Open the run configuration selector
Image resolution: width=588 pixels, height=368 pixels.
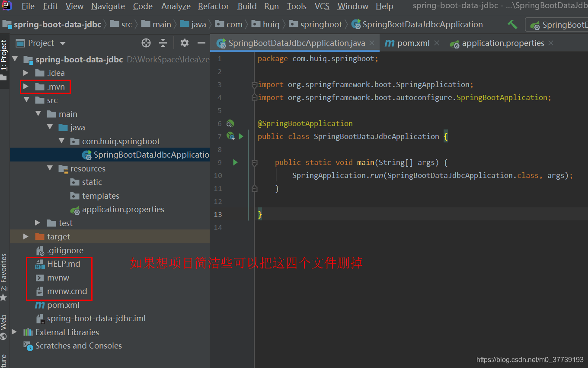click(558, 25)
